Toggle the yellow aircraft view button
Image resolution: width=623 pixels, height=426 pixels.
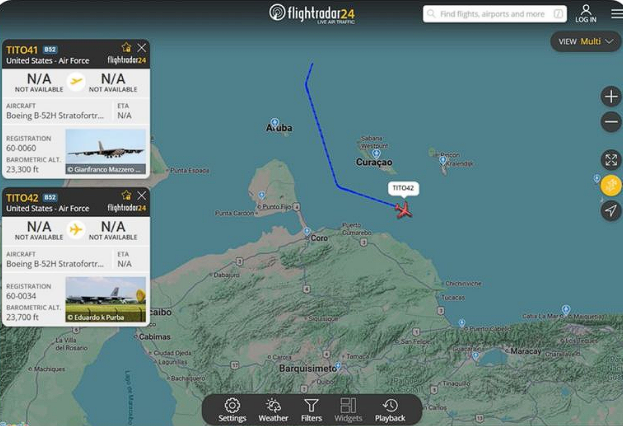[x=611, y=185]
